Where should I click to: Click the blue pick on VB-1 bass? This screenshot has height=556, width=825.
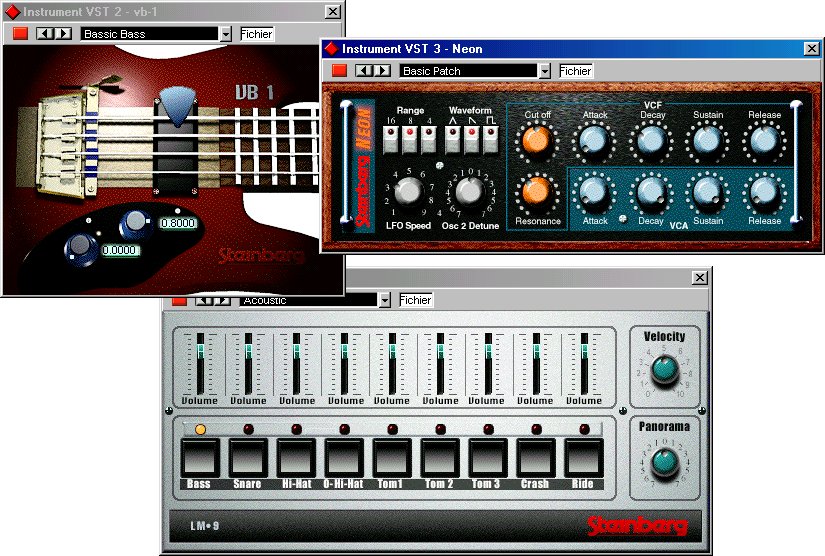tap(177, 106)
